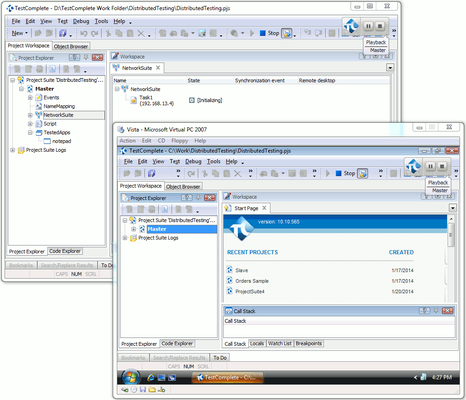
Task: Close the NetworkSuite editor tab
Action: [x=158, y=68]
